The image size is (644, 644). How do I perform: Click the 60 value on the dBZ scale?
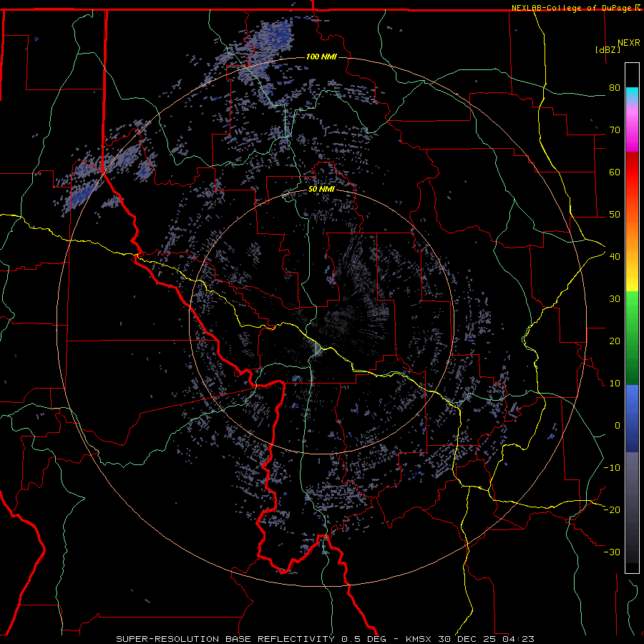click(x=615, y=172)
